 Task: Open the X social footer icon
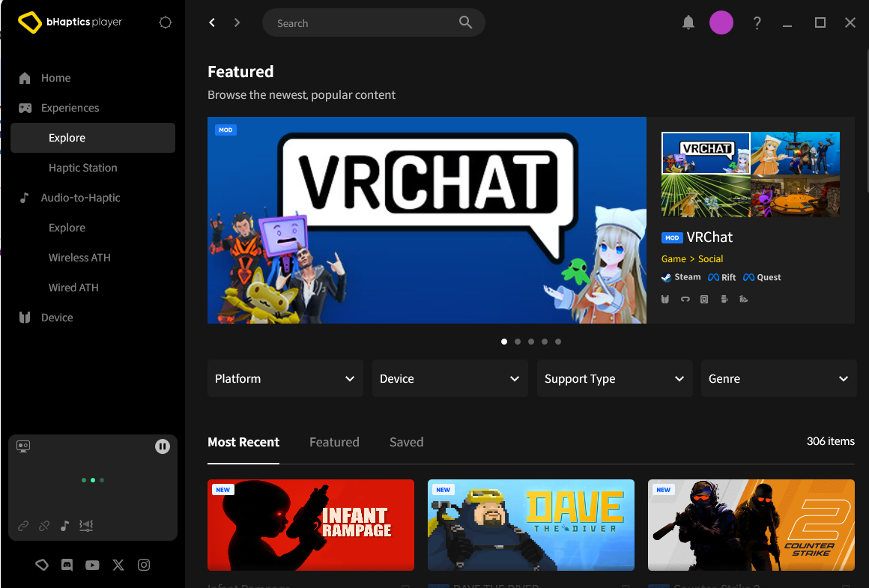(118, 565)
